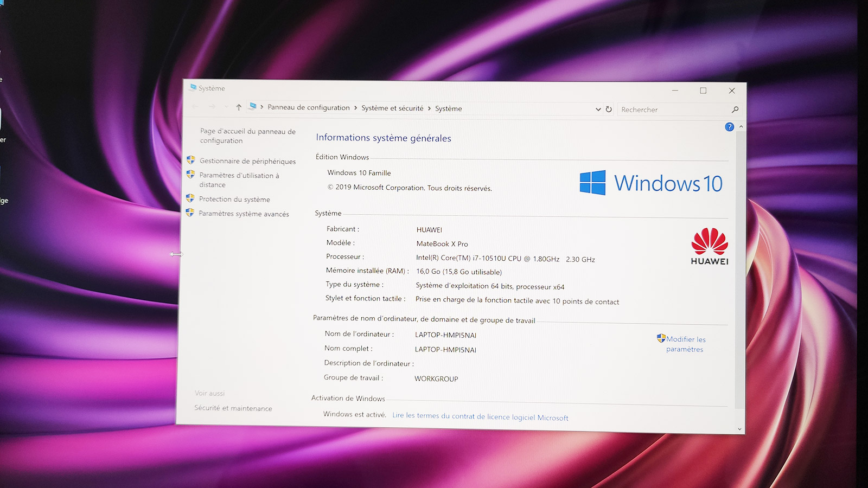Image resolution: width=868 pixels, height=488 pixels.
Task: Click the scrollbar down arrow
Action: (739, 428)
